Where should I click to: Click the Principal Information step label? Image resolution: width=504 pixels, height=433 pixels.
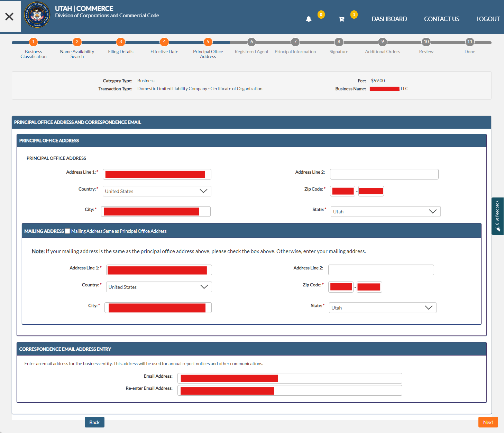[295, 52]
